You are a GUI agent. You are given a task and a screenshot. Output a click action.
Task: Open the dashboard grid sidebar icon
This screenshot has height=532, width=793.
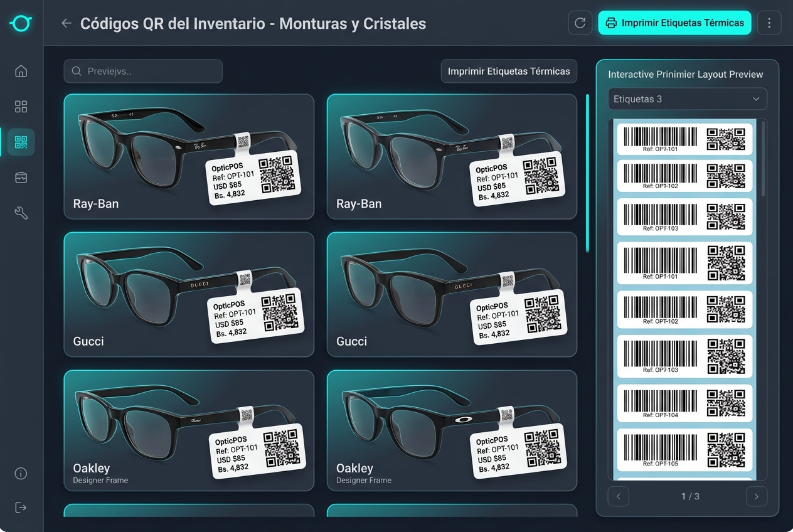21,107
